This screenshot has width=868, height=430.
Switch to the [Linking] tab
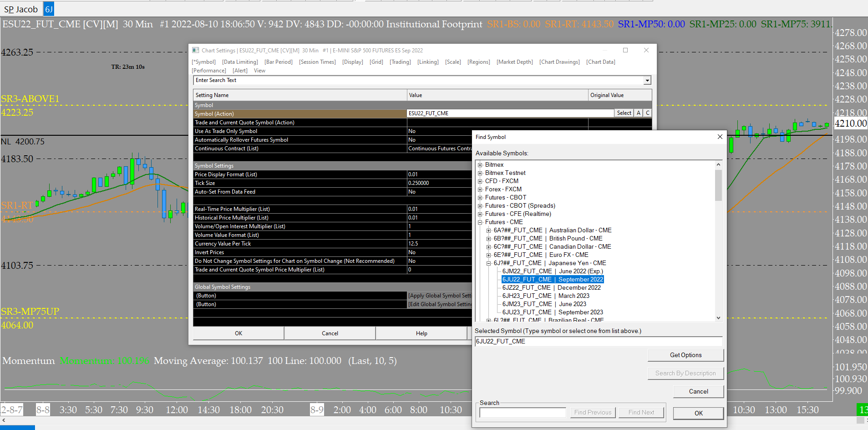pyautogui.click(x=428, y=62)
